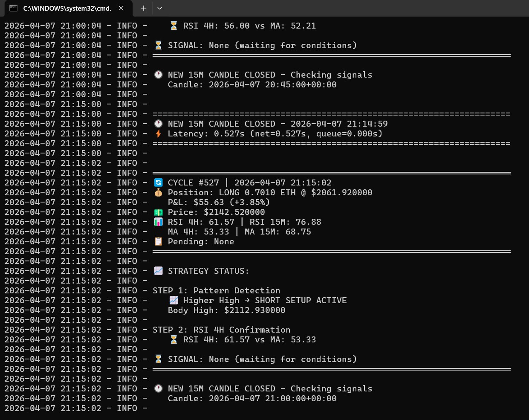Click the cmd icon on the terminal tab
The height and width of the screenshot is (420, 529).
coord(13,8)
